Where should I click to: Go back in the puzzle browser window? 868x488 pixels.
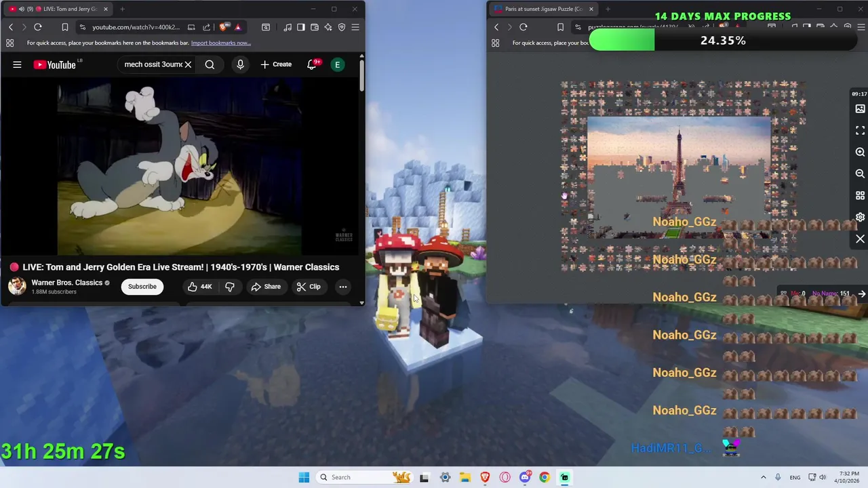point(496,27)
